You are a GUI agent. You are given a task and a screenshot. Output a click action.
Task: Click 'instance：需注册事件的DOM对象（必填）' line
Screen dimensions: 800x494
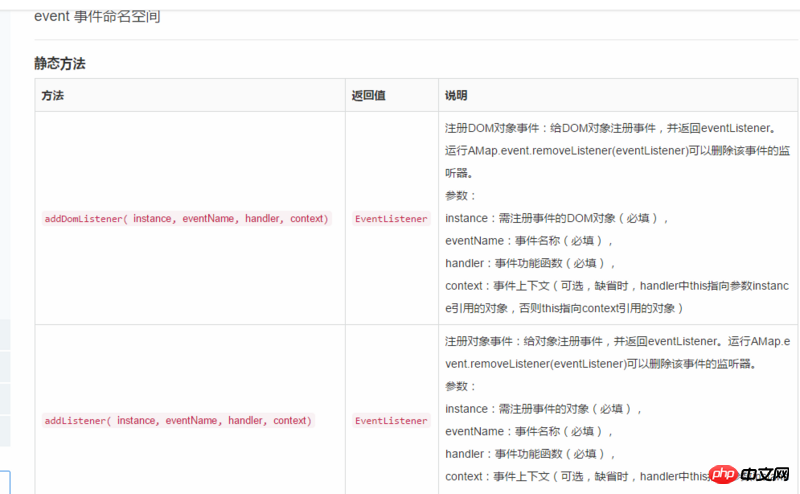click(x=557, y=218)
